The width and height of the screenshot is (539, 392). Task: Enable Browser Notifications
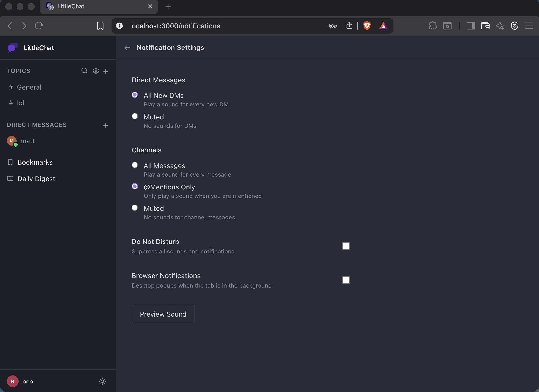tap(346, 280)
